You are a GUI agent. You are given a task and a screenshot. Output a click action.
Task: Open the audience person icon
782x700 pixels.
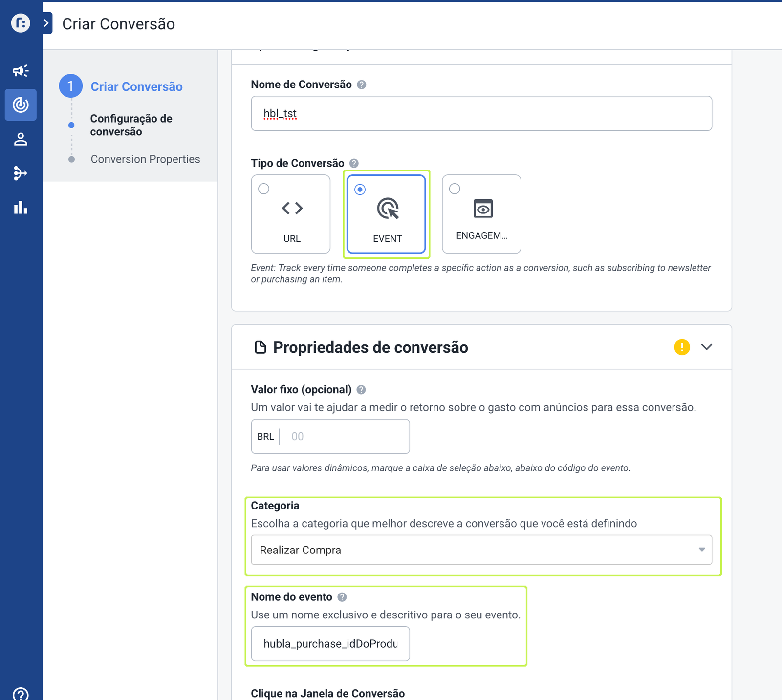[x=21, y=139]
